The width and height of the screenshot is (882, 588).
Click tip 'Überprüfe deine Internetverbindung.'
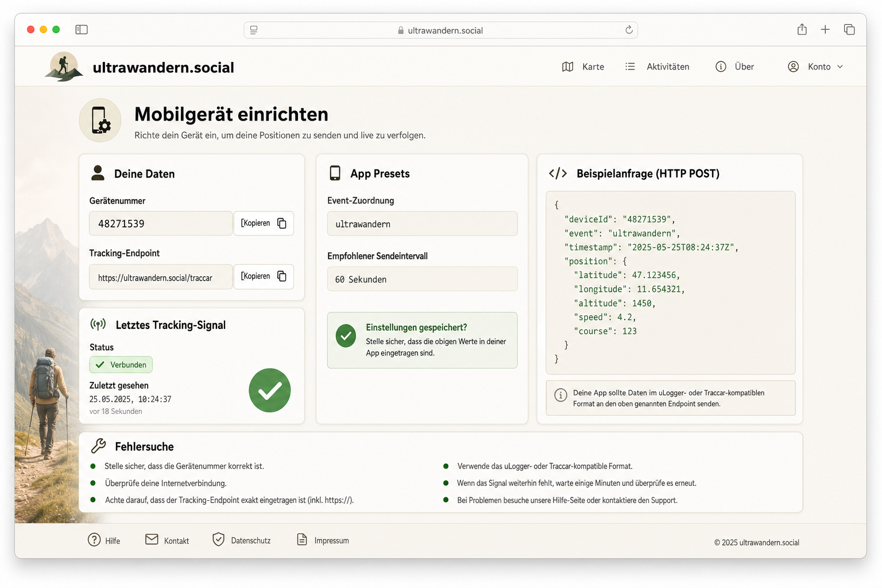tap(165, 483)
